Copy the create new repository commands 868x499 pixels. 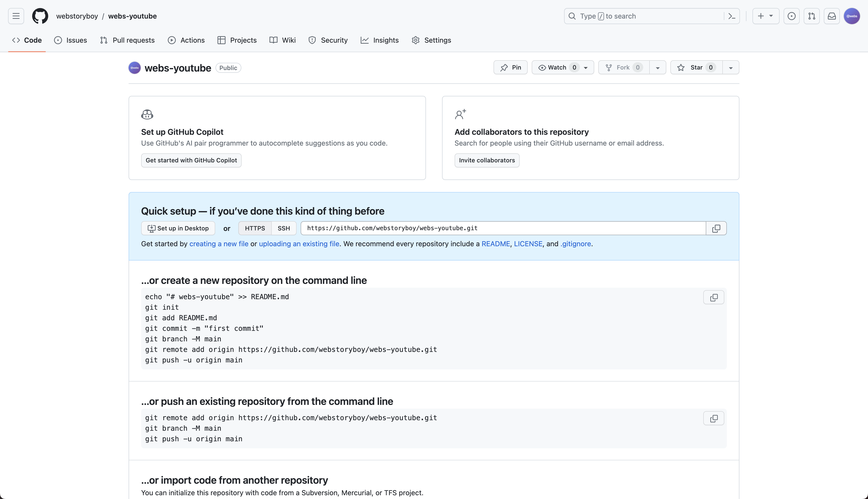[x=714, y=297]
